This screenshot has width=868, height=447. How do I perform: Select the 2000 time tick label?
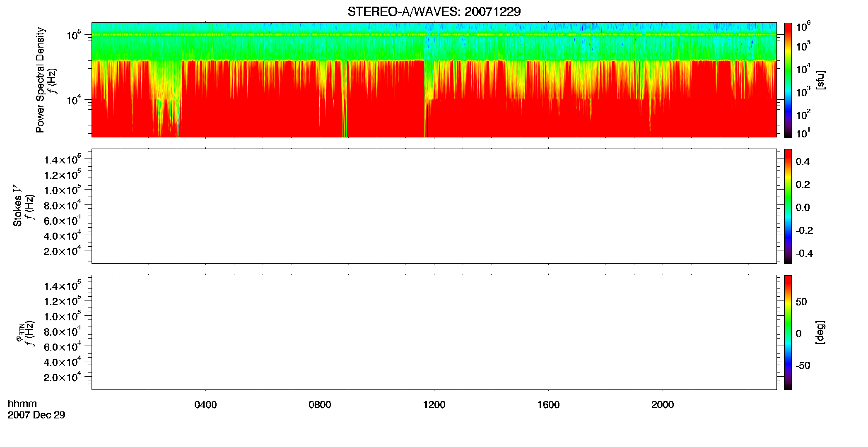click(663, 405)
